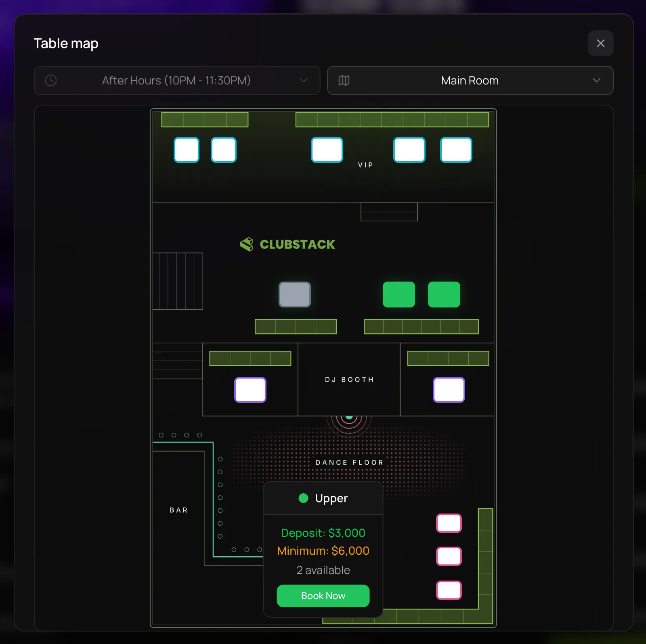Click the BAR label
Image resolution: width=646 pixels, height=644 pixels.
[179, 510]
